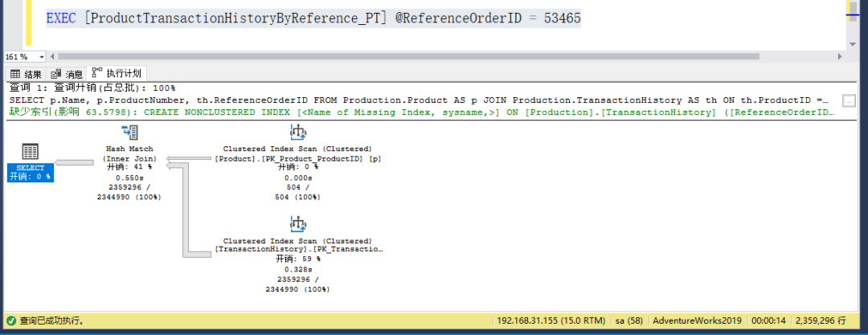Click Hash Match 开销: 41 % cost text

pos(129,166)
